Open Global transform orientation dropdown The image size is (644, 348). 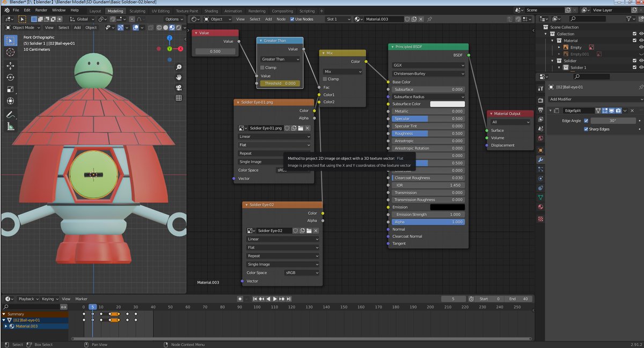(82, 19)
